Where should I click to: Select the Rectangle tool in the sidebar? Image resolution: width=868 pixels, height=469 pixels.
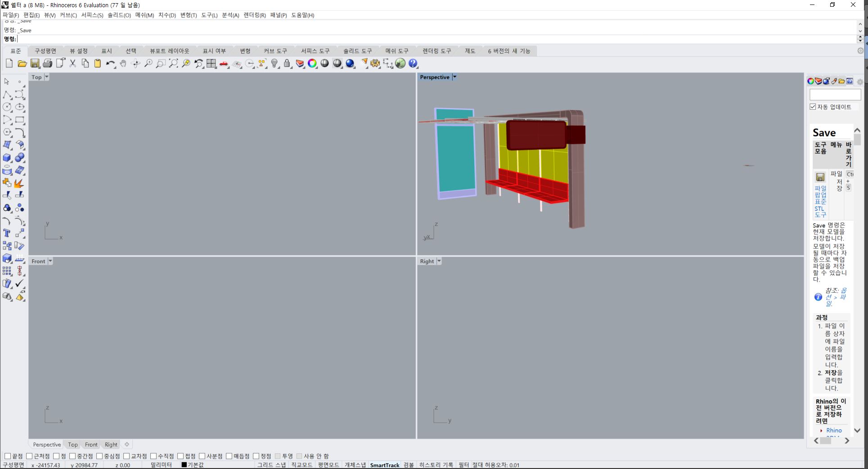click(20, 120)
